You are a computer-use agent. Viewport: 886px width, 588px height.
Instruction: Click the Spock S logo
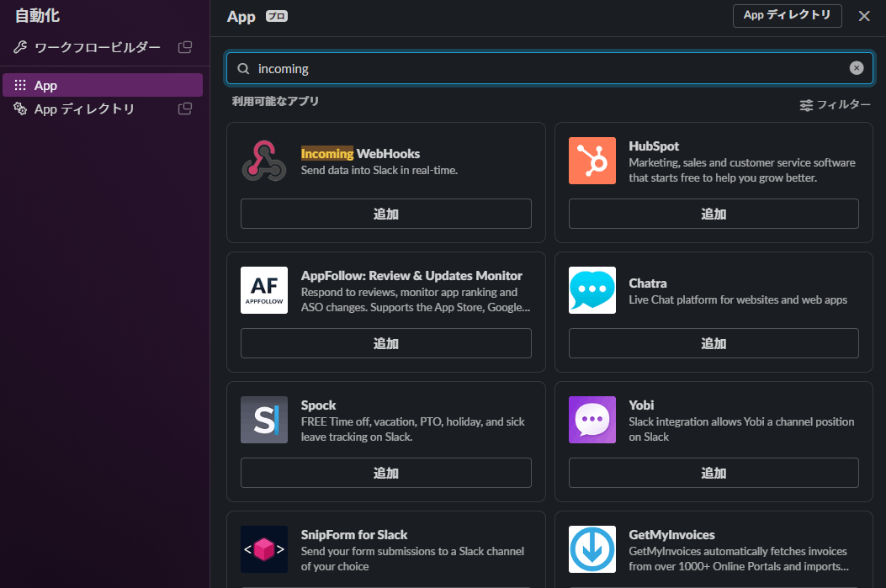tap(264, 420)
